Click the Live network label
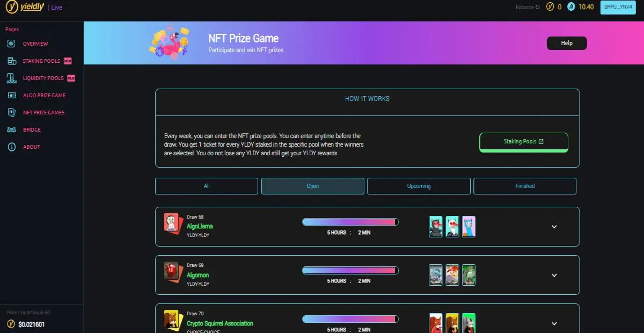The image size is (644, 333). (57, 8)
